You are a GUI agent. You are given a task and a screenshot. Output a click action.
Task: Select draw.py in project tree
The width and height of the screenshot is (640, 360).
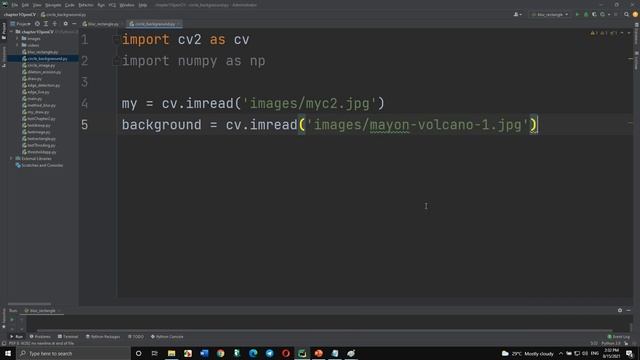[x=32, y=78]
